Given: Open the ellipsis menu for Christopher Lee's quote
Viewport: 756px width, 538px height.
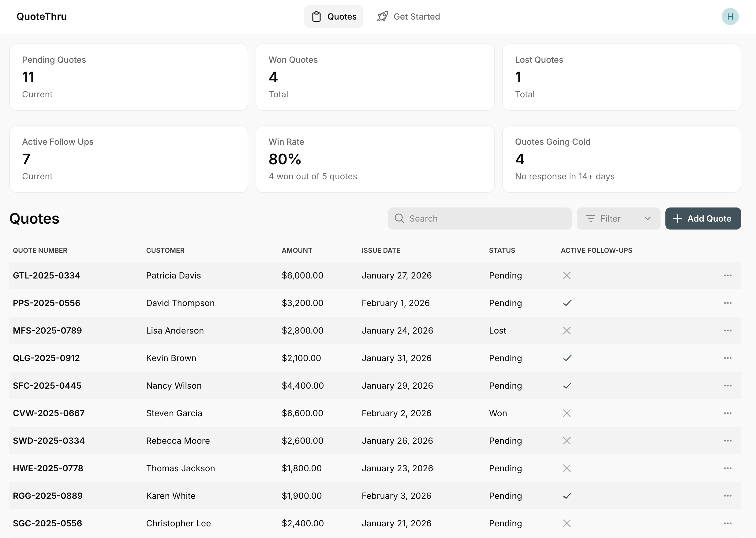Looking at the screenshot, I should pos(728,523).
